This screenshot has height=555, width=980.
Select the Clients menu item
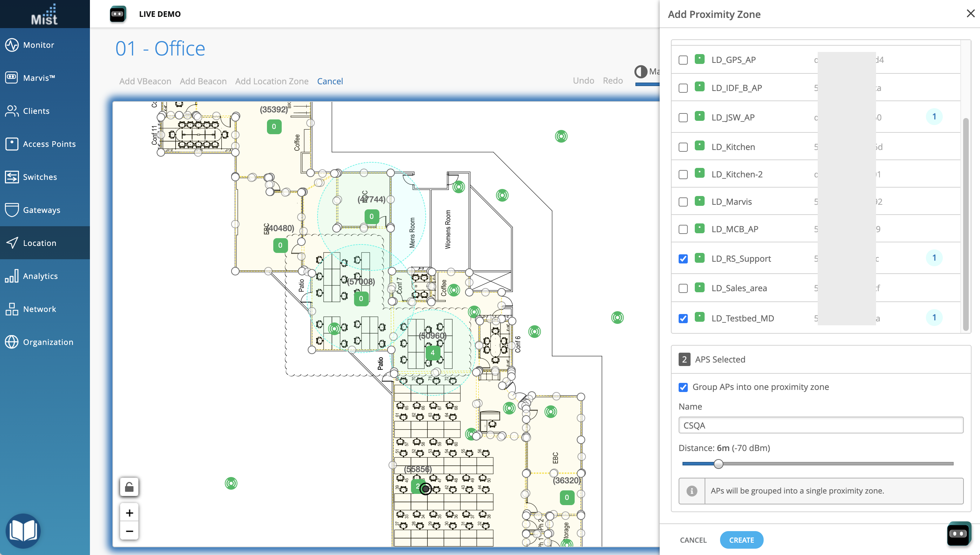36,111
